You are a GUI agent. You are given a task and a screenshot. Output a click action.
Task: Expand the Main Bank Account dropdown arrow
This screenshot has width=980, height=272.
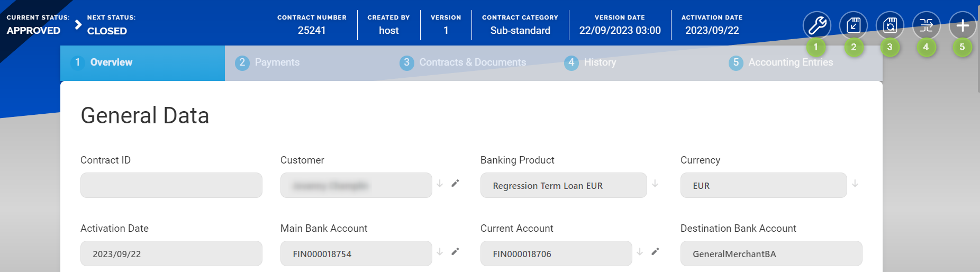(x=440, y=252)
